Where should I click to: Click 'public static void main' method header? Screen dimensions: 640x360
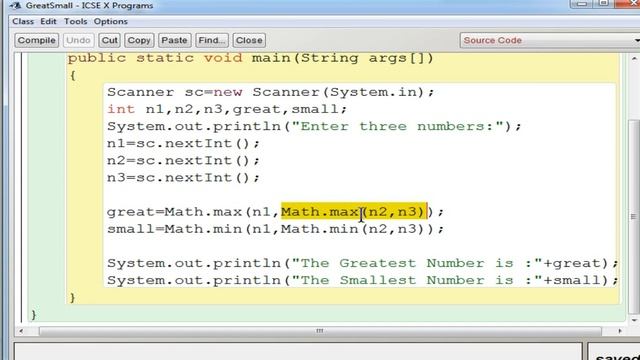pyautogui.click(x=250, y=58)
